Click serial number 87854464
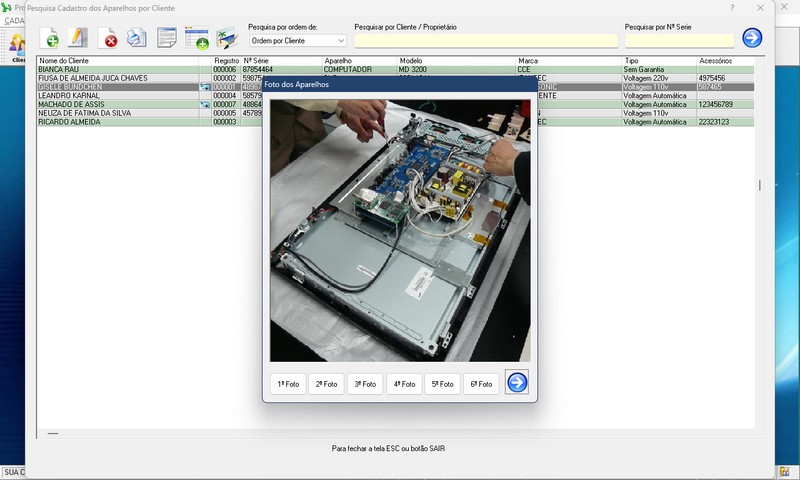This screenshot has height=480, width=800. pyautogui.click(x=258, y=69)
